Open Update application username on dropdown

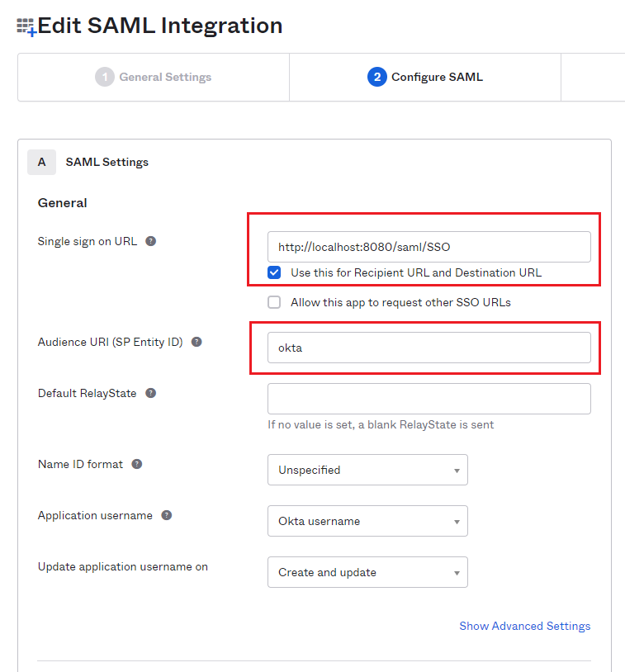pos(367,572)
